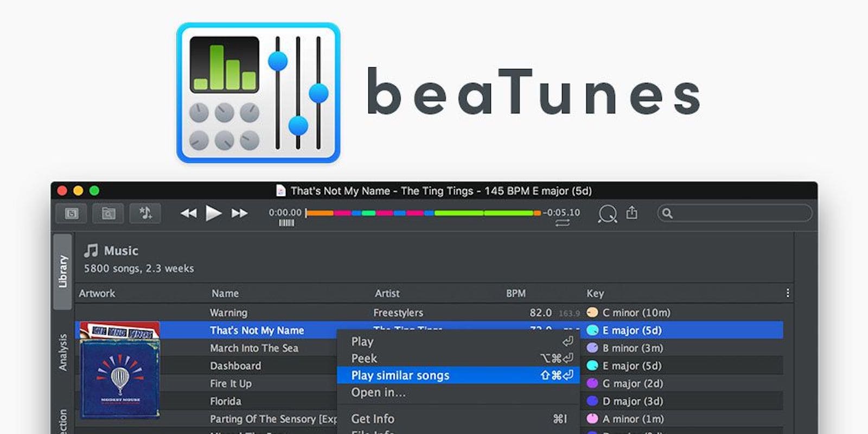Click the BPM value 82.0
Viewport: 868px width, 434px height.
tap(540, 313)
